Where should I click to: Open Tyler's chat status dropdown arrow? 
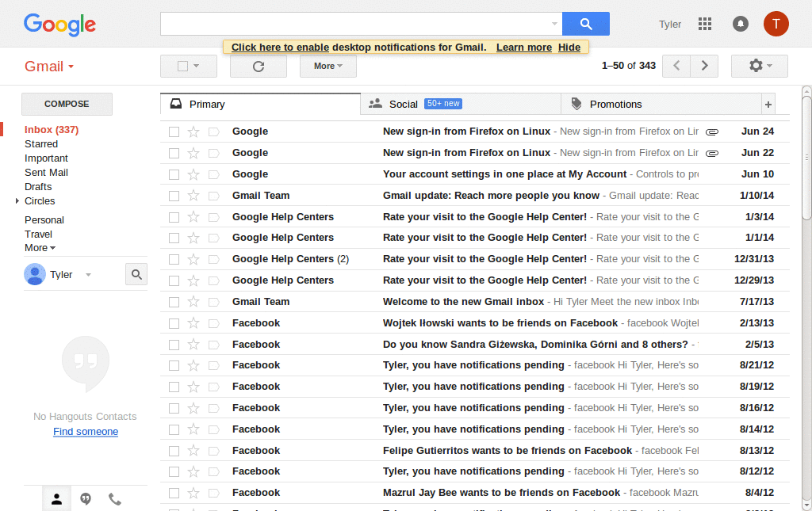[89, 275]
